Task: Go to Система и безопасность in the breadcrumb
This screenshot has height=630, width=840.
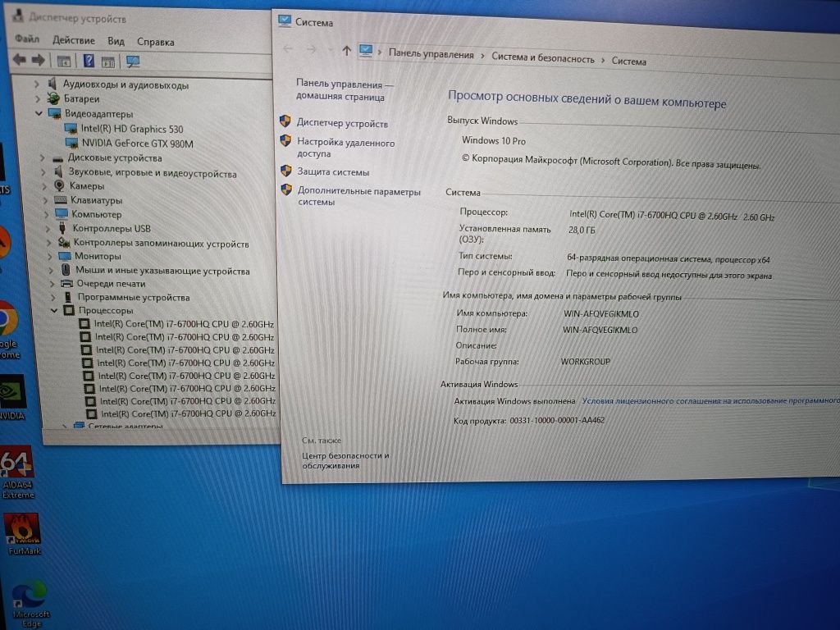Action: coord(543,58)
